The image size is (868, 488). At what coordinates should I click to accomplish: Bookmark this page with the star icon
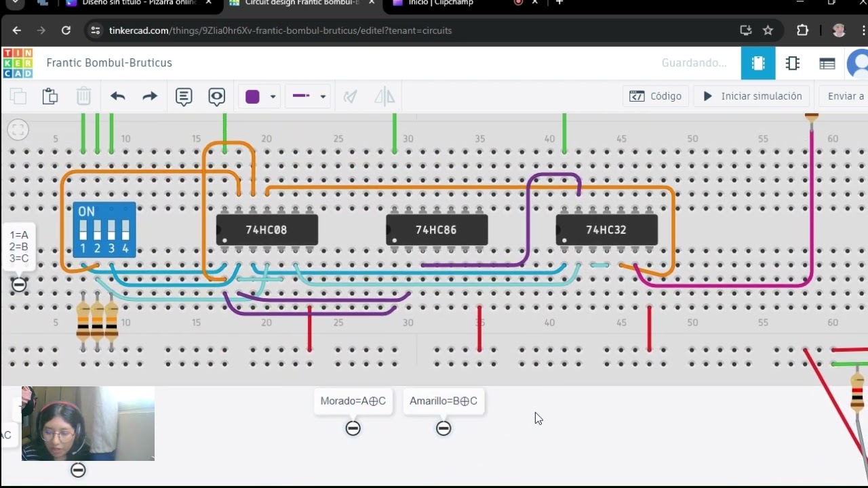768,30
